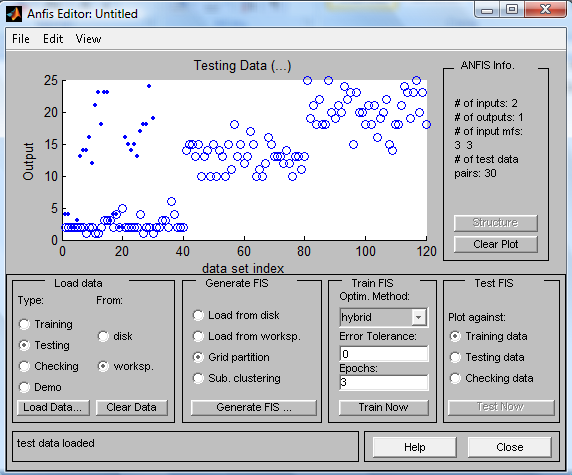572x475 pixels.
Task: Click the 'test data loaded' status text
Action: (56, 443)
